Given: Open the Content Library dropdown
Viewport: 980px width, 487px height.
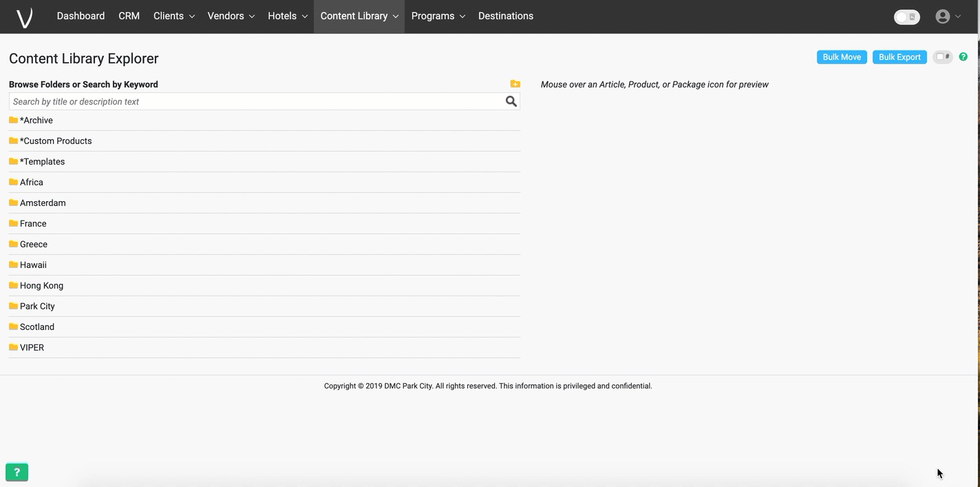Looking at the screenshot, I should 359,16.
